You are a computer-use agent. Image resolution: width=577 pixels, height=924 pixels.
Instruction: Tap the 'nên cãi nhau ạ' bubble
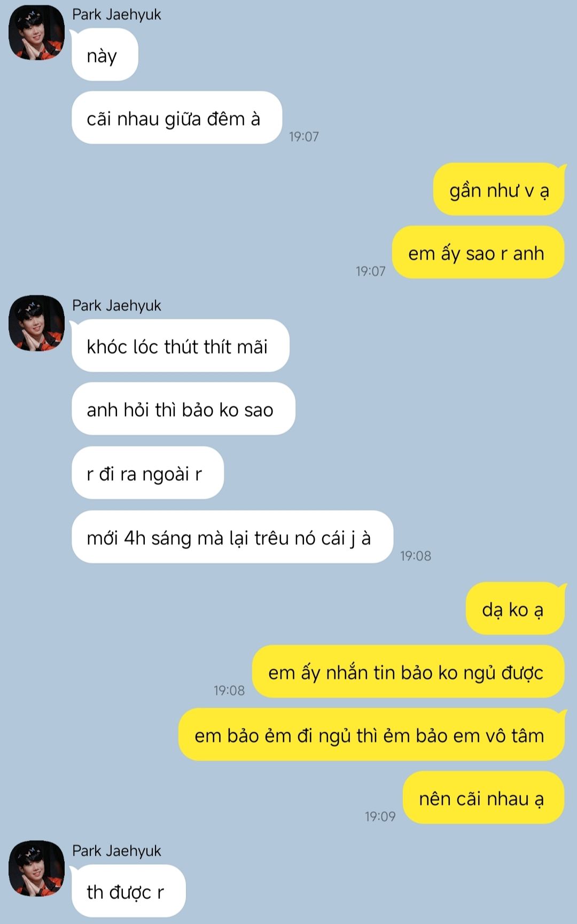click(x=484, y=798)
